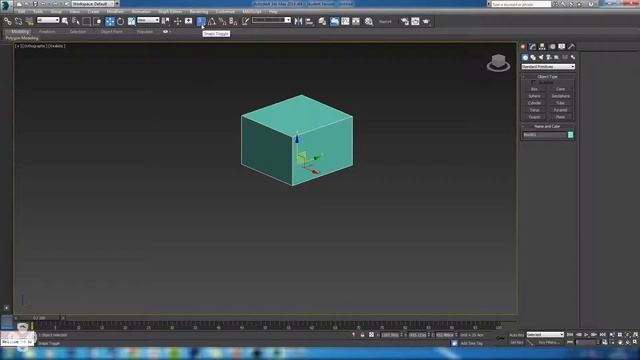640x360 pixels.
Task: Click the object color swatch
Action: point(570,135)
